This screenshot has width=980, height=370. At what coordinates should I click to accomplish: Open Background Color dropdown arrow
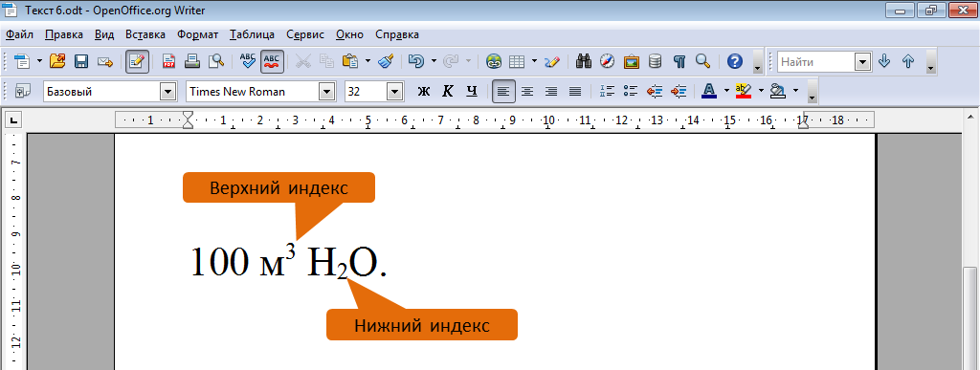click(795, 92)
